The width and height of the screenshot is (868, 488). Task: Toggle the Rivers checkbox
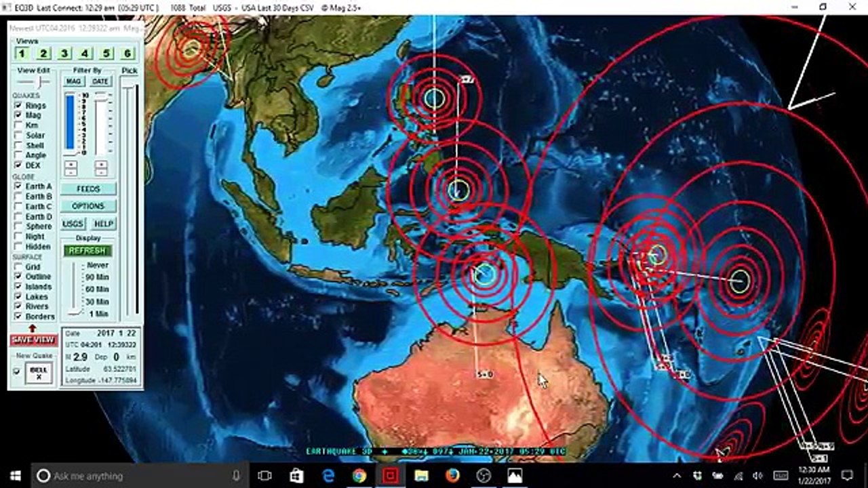point(18,306)
